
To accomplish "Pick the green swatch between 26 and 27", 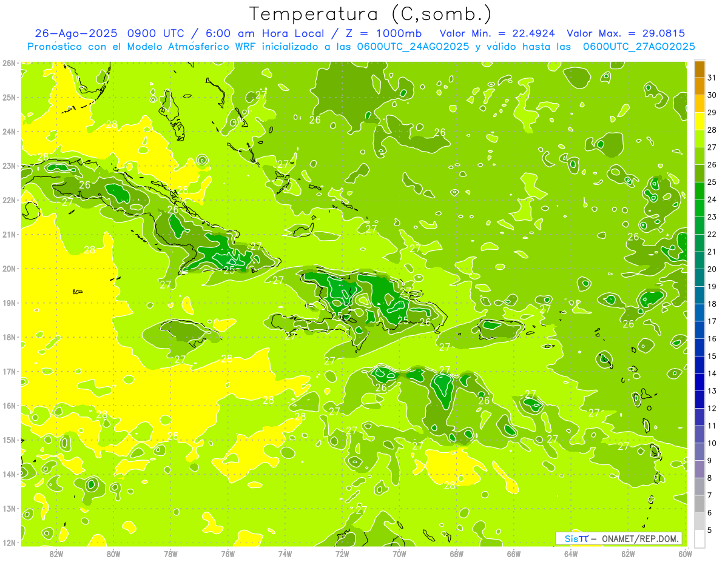I will click(x=699, y=156).
